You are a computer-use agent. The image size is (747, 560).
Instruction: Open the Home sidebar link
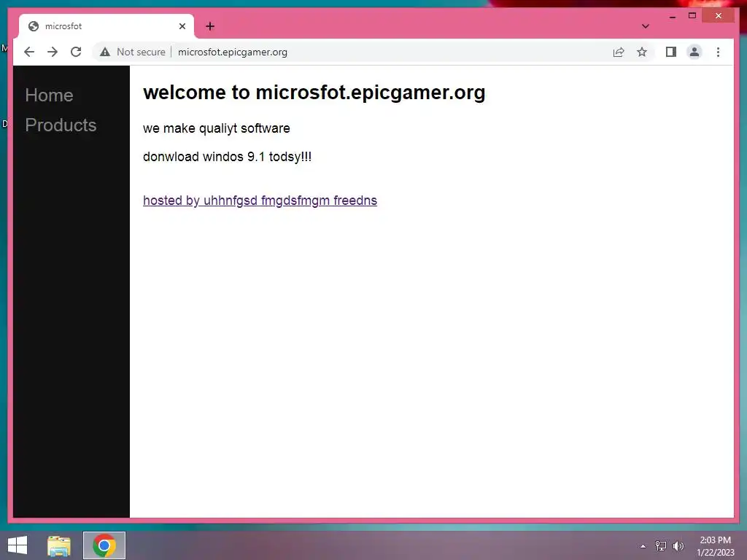tap(49, 96)
